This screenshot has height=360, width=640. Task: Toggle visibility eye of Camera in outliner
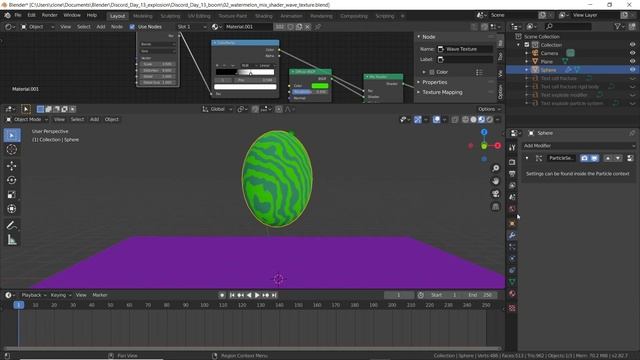click(x=632, y=53)
